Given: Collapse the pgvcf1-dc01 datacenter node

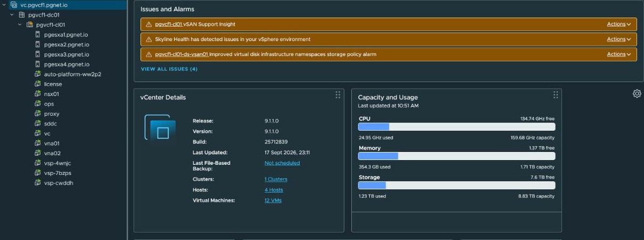Looking at the screenshot, I should tap(12, 15).
